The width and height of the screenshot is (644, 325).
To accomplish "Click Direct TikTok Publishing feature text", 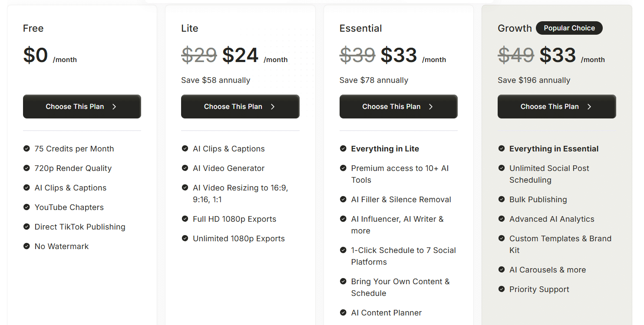I will click(x=80, y=227).
